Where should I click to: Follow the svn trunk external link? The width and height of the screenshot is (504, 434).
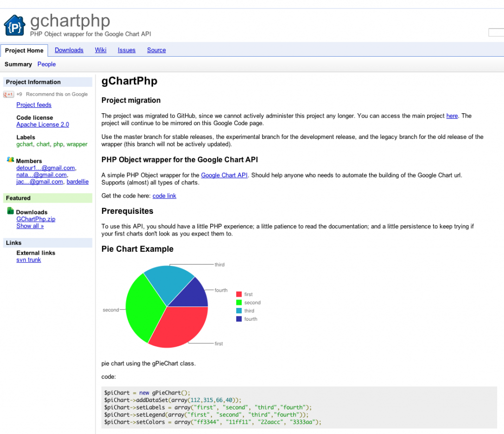29,260
